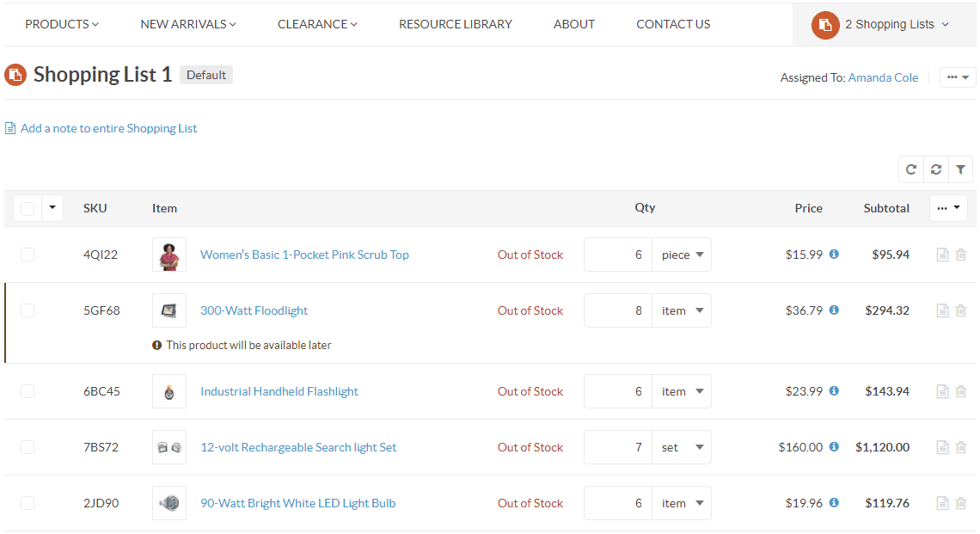Open the 'item' unit dropdown for LED Bulb
The height and width of the screenshot is (534, 980).
[682, 503]
